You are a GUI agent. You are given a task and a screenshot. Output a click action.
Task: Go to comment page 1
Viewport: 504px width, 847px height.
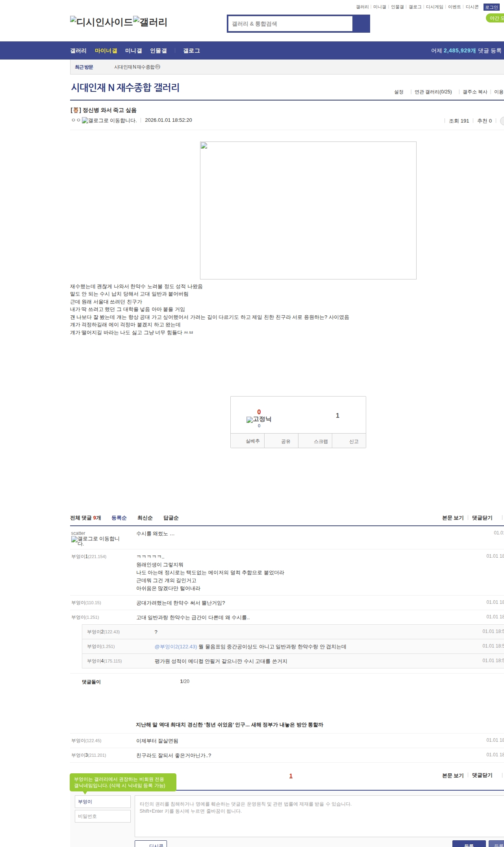tap(291, 776)
